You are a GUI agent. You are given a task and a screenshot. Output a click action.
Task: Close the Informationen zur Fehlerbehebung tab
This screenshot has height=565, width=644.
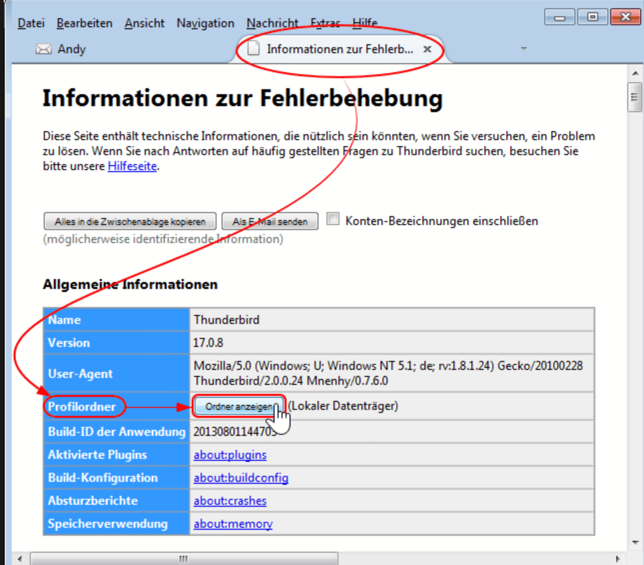[x=427, y=49]
